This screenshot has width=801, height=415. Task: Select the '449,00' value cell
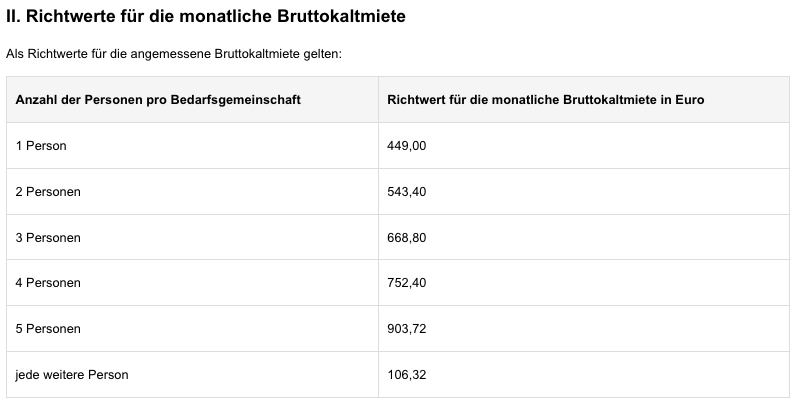[x=406, y=146]
